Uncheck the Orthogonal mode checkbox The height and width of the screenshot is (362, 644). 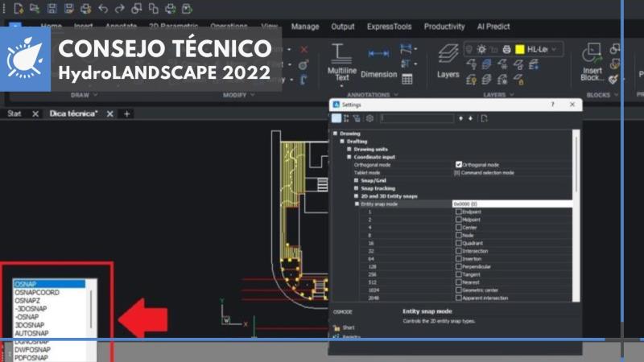459,165
